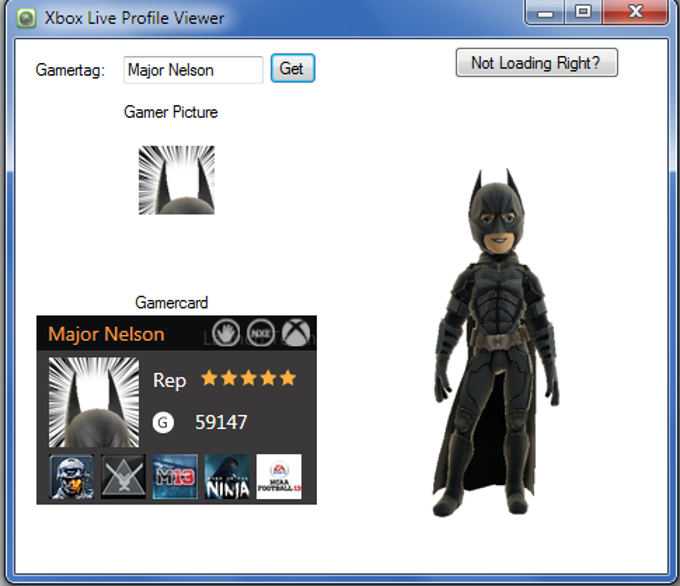Click the Batman avatar figure
This screenshot has width=680, height=586.
pyautogui.click(x=497, y=343)
